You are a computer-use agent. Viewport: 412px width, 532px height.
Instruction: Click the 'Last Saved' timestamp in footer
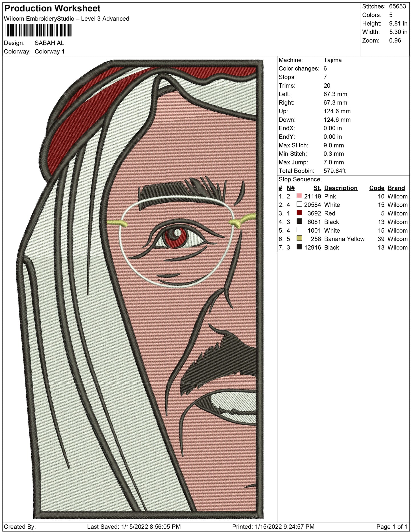click(x=134, y=527)
